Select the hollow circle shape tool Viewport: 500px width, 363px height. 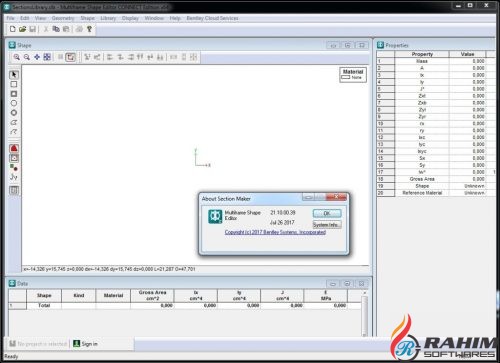point(14,103)
